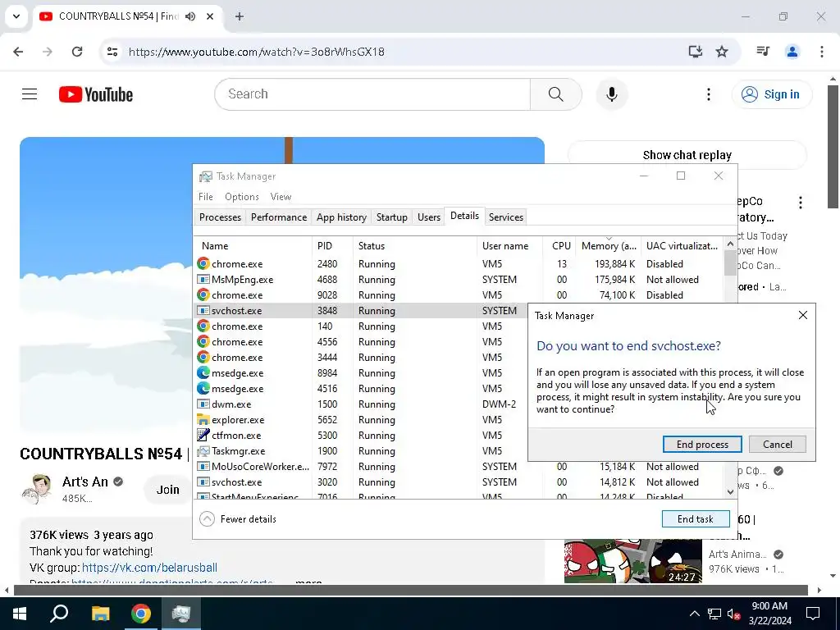Confirm with End process button
Viewport: 840px width, 630px height.
pyautogui.click(x=702, y=444)
